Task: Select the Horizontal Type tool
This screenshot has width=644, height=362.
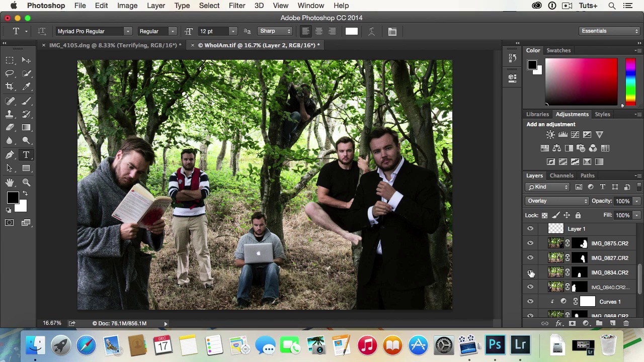Action: pyautogui.click(x=26, y=155)
